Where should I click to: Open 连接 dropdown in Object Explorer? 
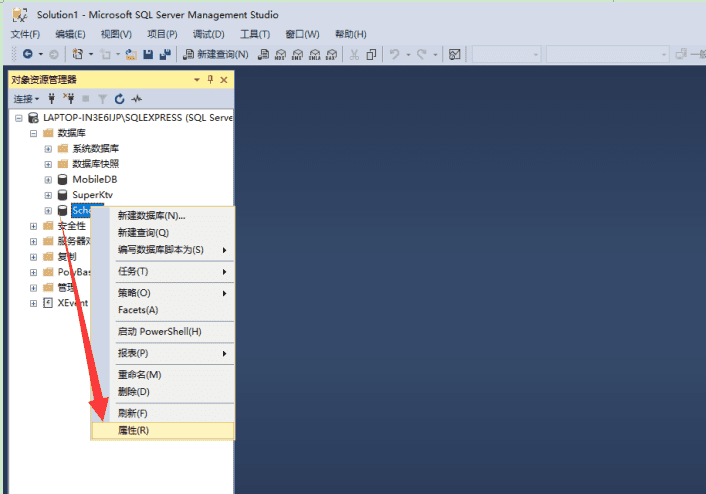coord(26,99)
